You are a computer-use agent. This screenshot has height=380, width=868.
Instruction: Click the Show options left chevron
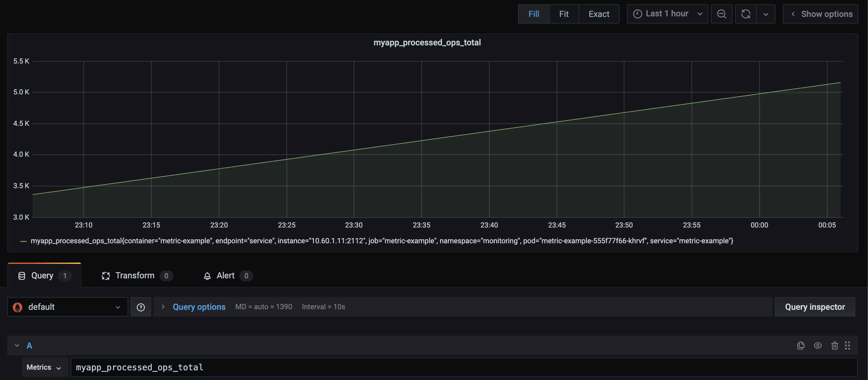[793, 14]
